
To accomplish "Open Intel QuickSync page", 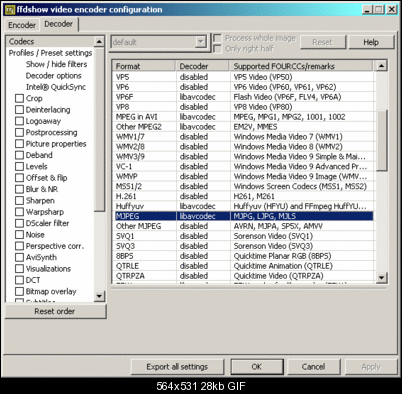I will [56, 87].
